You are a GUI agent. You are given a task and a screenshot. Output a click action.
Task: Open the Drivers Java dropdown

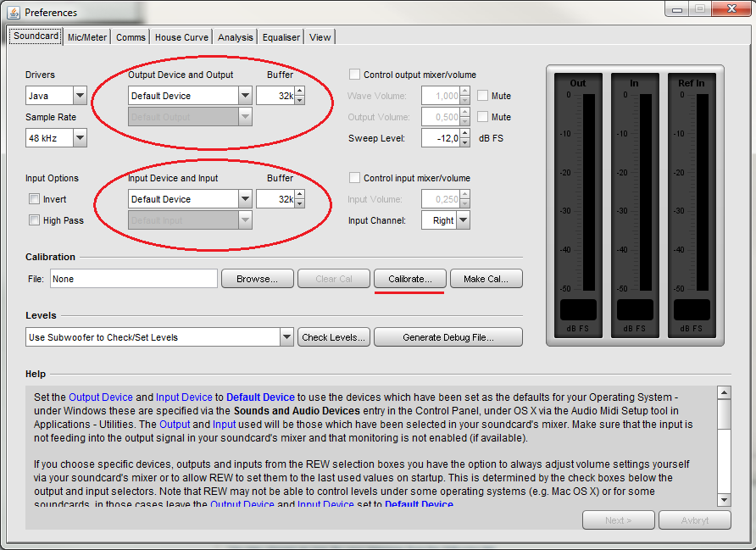tap(80, 96)
